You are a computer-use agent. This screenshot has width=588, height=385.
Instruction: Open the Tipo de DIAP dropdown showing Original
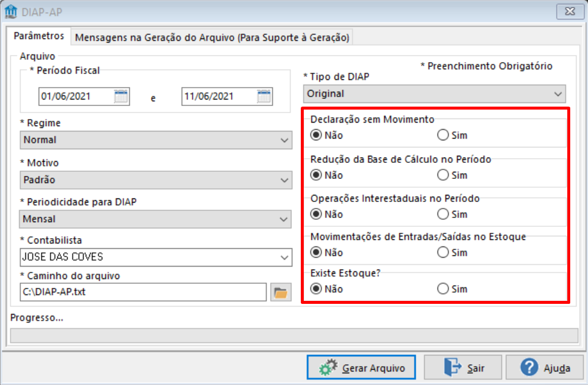pyautogui.click(x=434, y=94)
